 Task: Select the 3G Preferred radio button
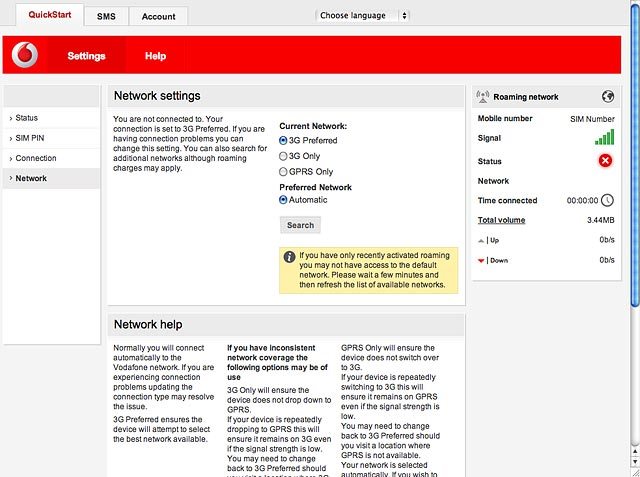coord(283,140)
